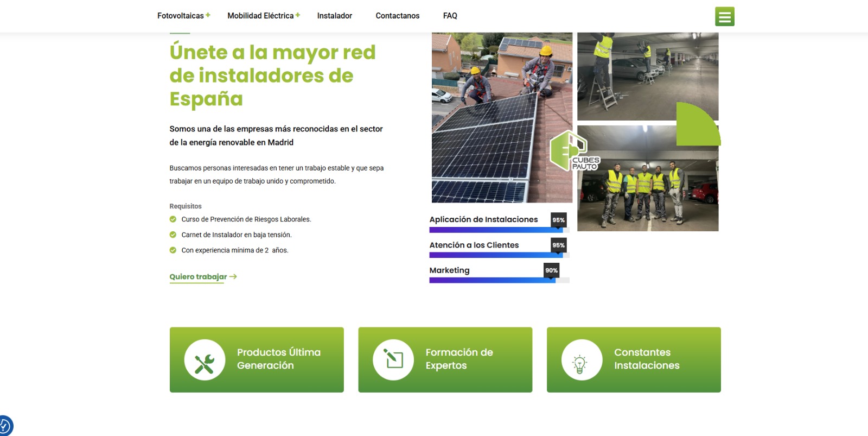Image resolution: width=868 pixels, height=436 pixels.
Task: Open the Constantes Instalaciones card
Action: click(x=634, y=359)
